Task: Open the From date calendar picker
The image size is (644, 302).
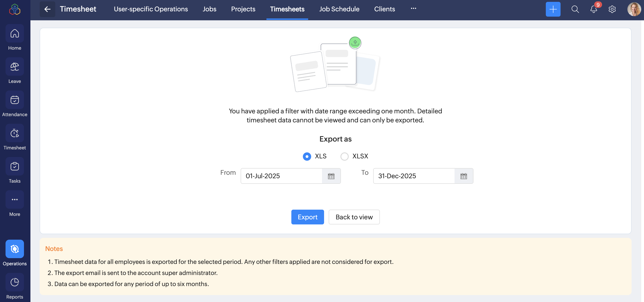Action: (331, 176)
